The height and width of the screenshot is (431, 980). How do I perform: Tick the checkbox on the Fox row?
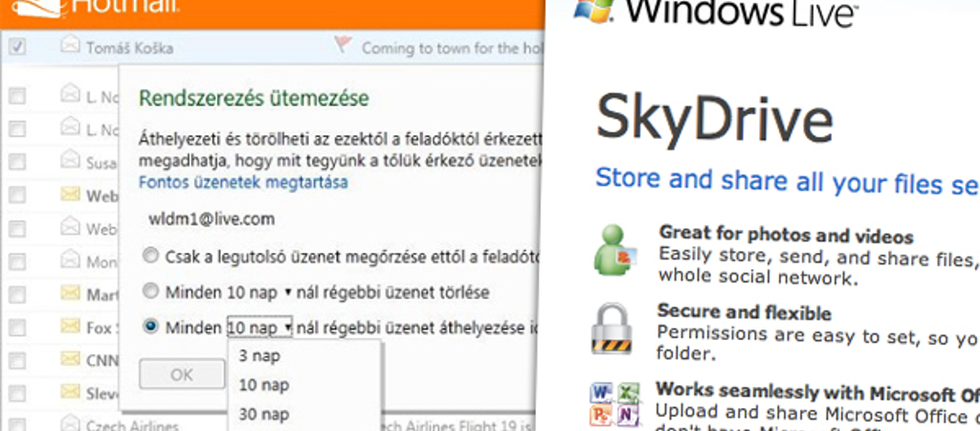17,328
